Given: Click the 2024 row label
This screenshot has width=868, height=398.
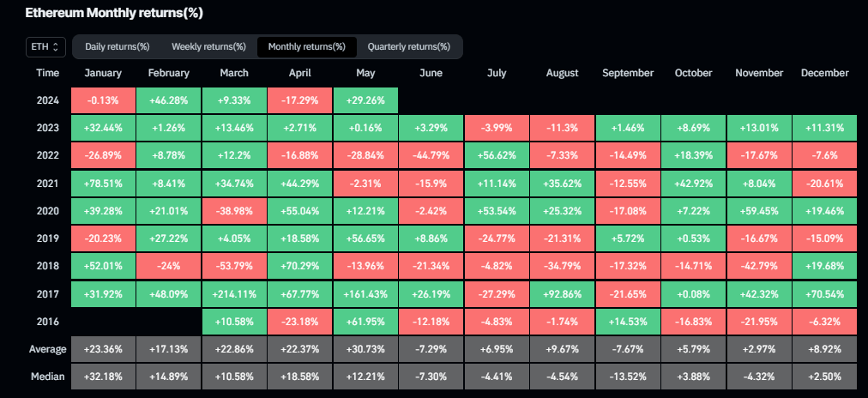Looking at the screenshot, I should (48, 99).
